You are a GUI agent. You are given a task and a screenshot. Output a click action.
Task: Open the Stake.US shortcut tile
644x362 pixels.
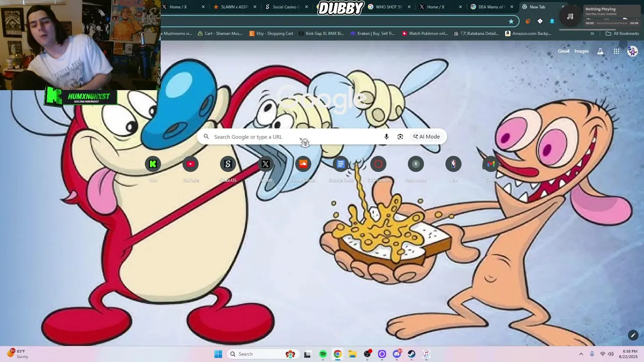point(228,164)
